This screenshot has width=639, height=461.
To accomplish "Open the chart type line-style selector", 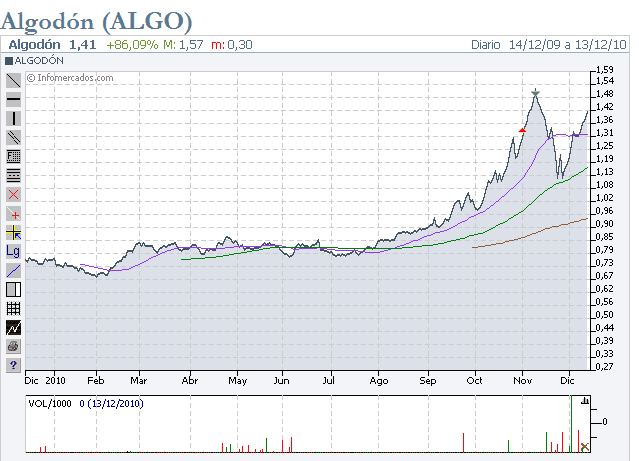I will [14, 327].
